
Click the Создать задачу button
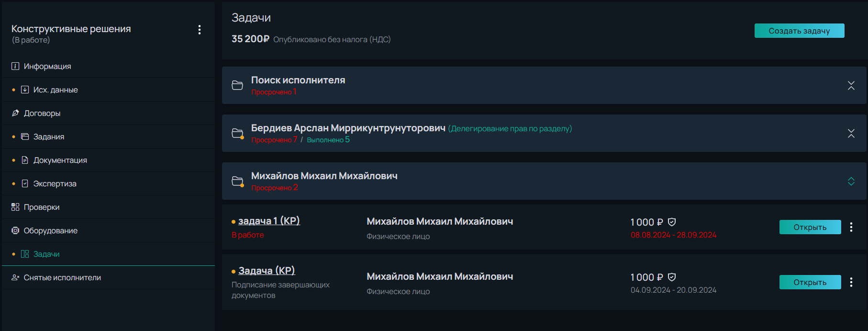coord(800,31)
